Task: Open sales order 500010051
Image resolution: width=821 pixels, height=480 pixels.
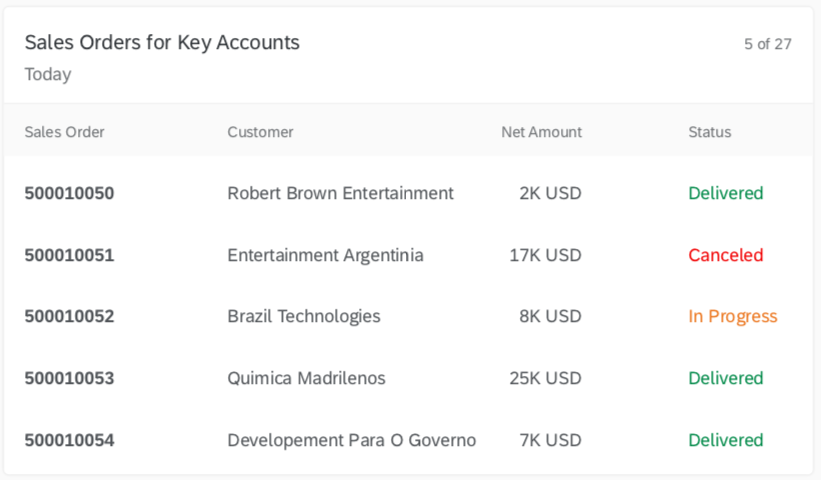Action: click(x=69, y=255)
